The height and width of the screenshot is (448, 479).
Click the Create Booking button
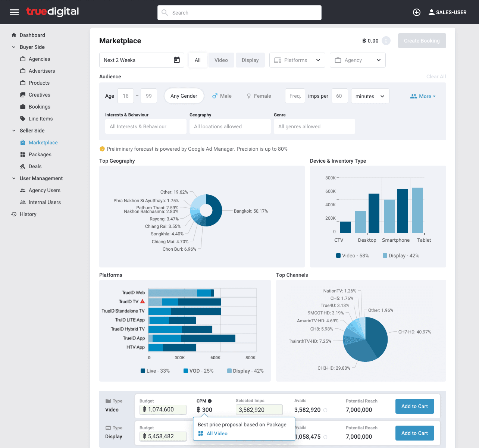pos(422,41)
